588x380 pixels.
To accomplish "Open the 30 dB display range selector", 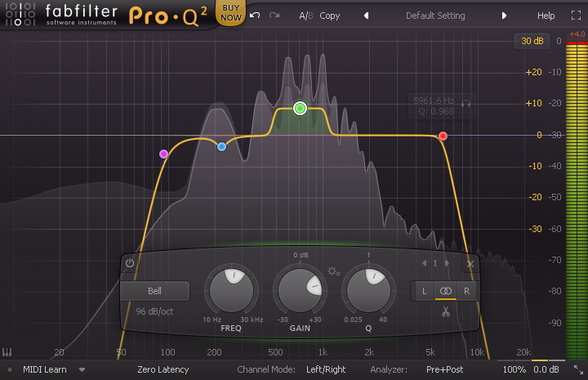I will tap(532, 41).
